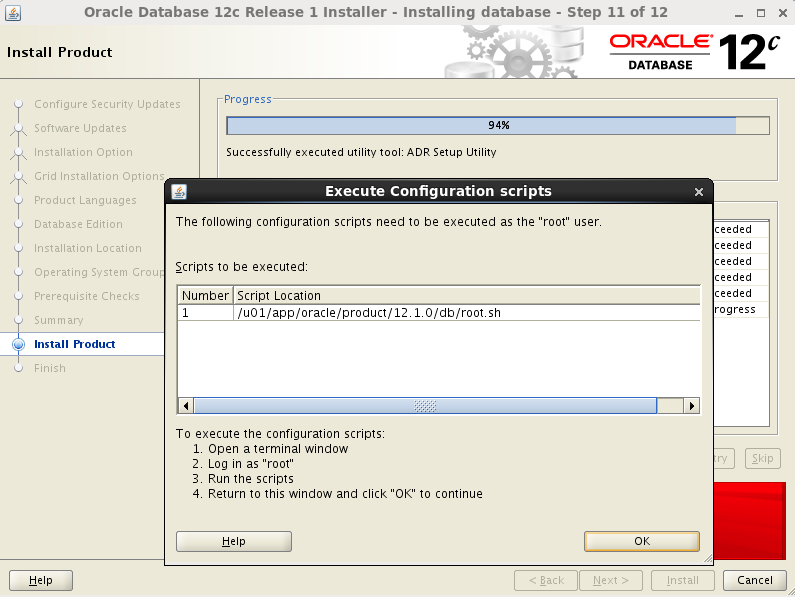
Task: Click the Skip button behind the dialog
Action: coord(763,459)
